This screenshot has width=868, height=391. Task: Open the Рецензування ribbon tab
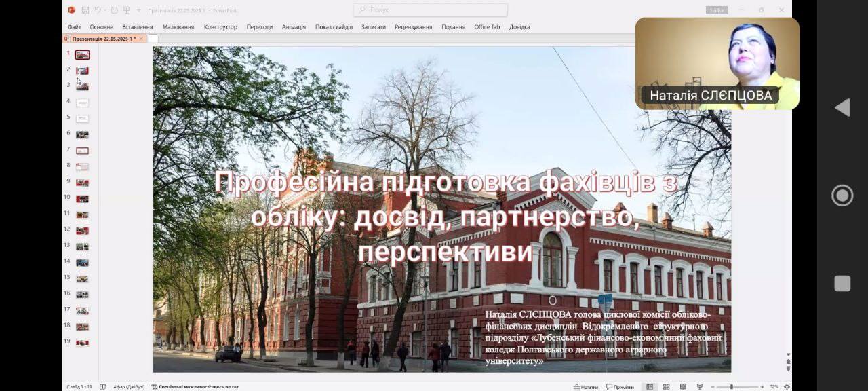(414, 27)
